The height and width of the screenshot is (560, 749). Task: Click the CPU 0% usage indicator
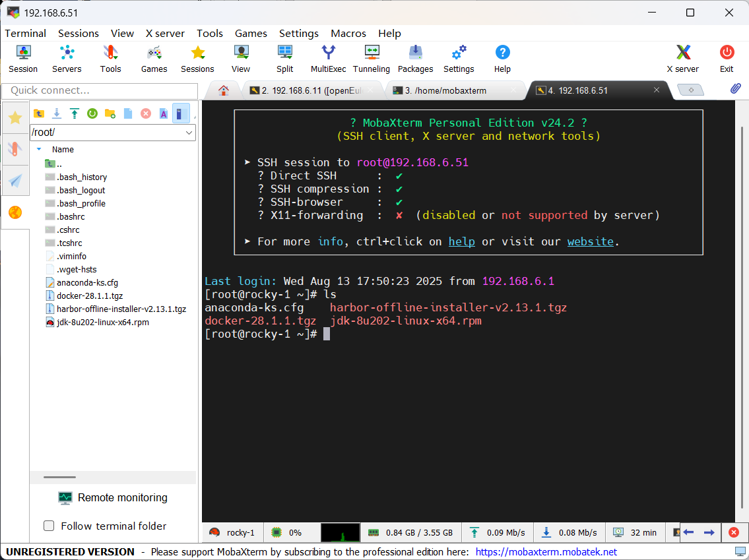(x=286, y=532)
